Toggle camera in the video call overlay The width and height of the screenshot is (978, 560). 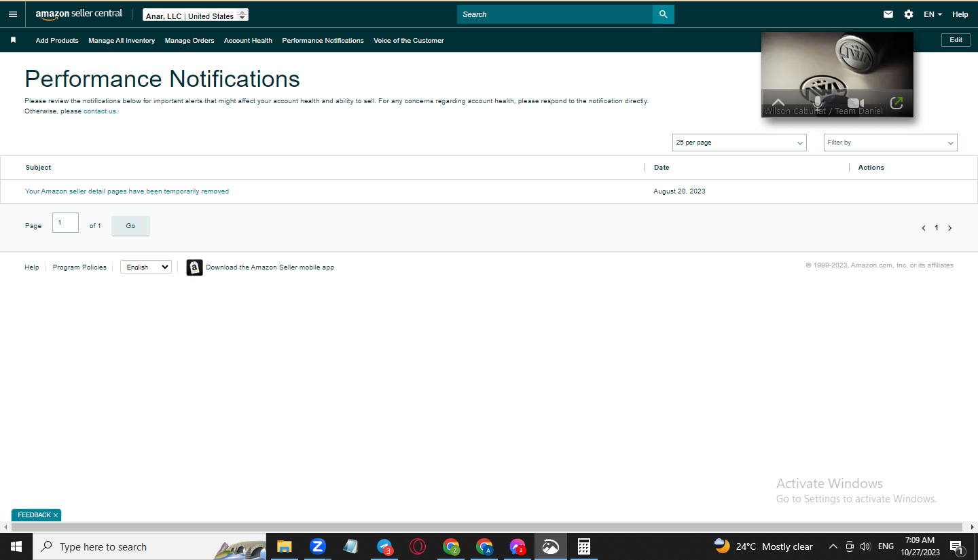coord(856,103)
